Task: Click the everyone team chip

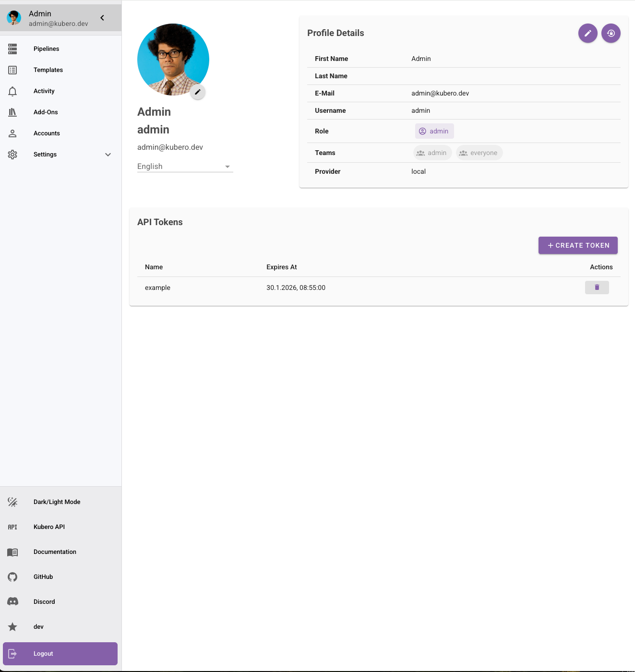Action: pos(479,153)
